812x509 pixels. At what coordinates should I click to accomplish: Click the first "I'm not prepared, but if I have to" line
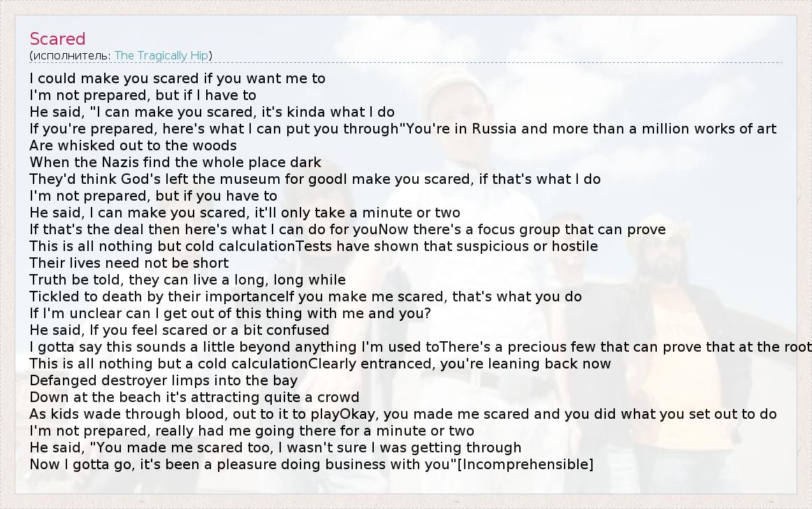tap(143, 95)
